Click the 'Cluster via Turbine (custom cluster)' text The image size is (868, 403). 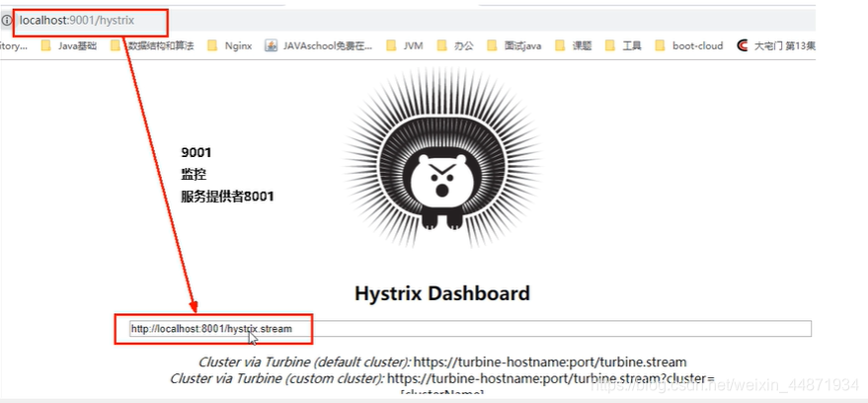click(x=276, y=378)
